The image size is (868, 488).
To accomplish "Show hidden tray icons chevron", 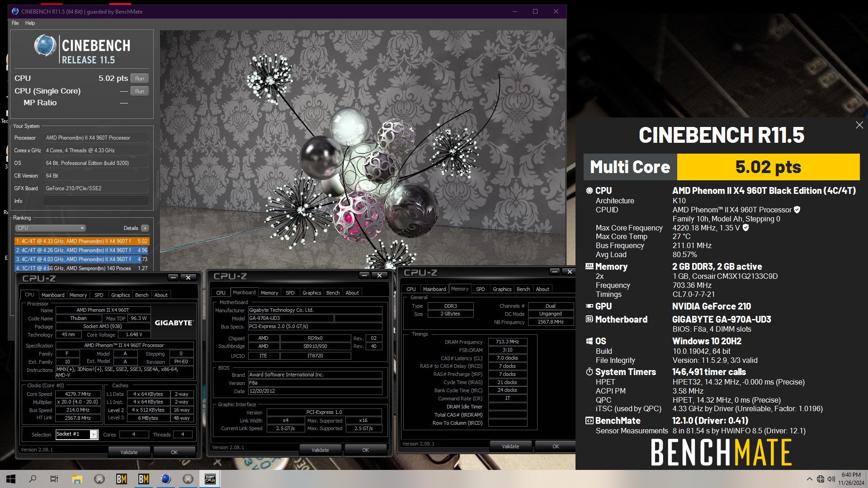I will click(809, 479).
